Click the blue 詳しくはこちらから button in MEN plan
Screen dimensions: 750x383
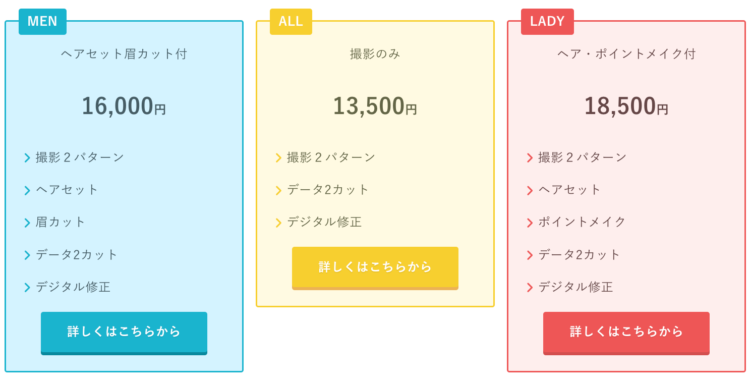coord(124,333)
